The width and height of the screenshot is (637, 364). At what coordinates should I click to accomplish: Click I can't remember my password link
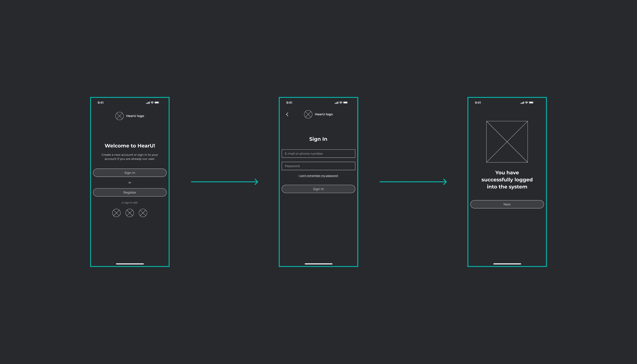click(318, 175)
